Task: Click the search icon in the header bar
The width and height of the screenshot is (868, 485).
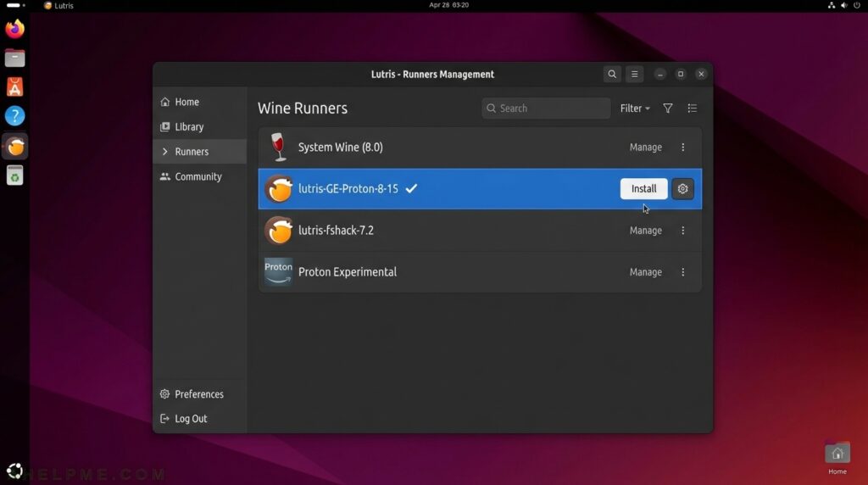Action: (612, 75)
